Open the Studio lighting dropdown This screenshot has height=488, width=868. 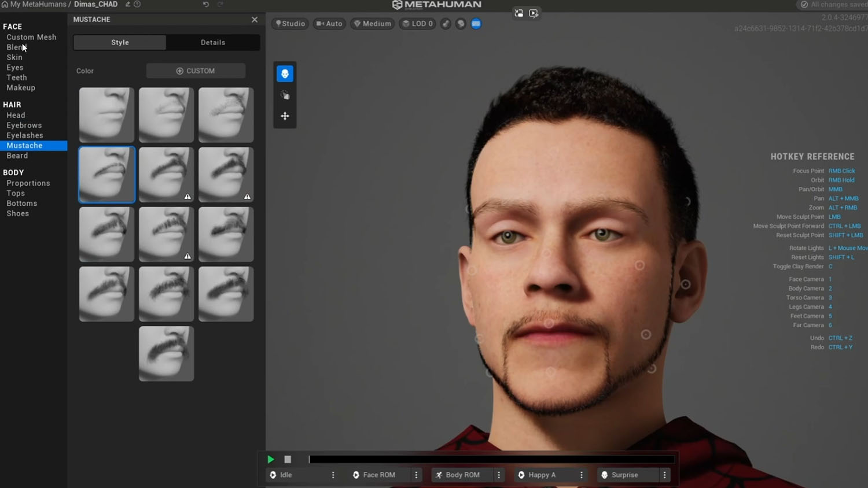coord(290,24)
